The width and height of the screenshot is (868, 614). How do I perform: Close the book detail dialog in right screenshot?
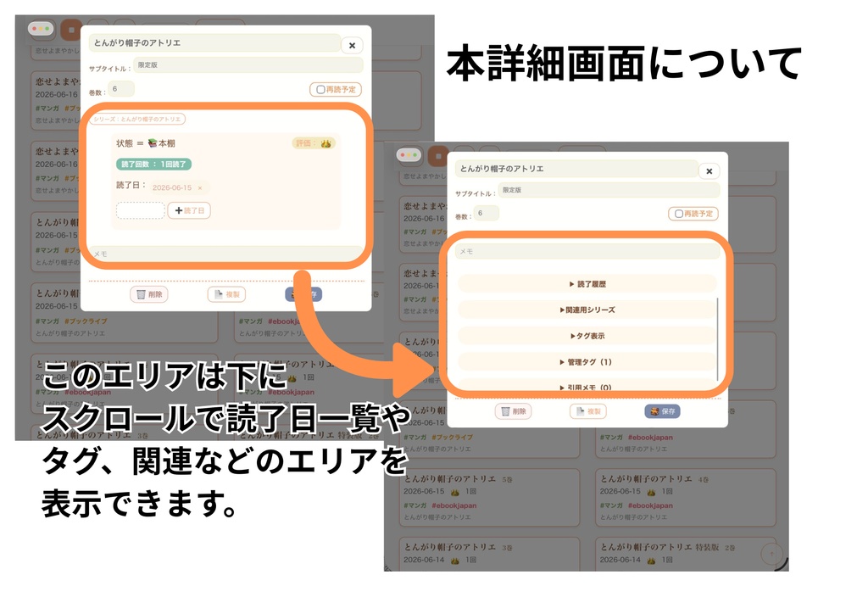click(x=709, y=171)
